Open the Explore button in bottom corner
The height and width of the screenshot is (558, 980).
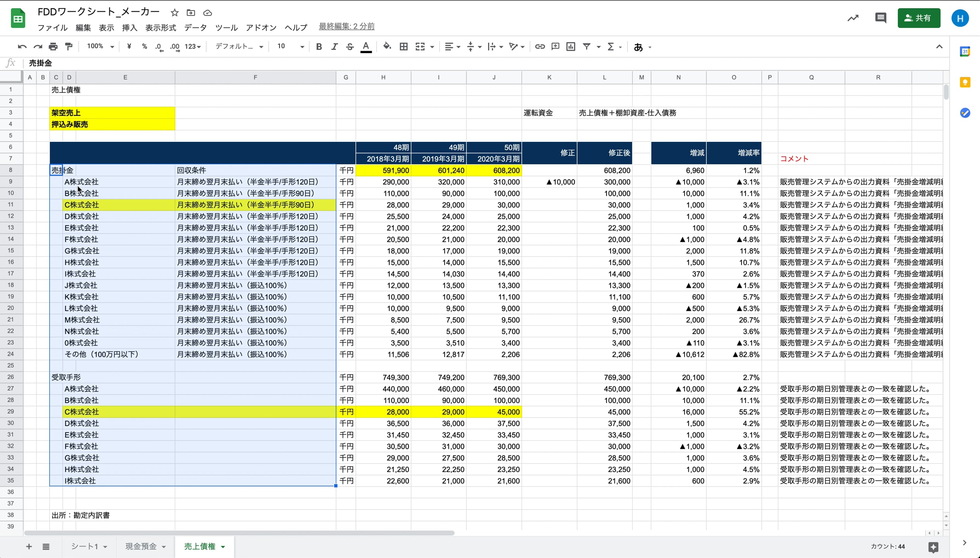coord(933,547)
